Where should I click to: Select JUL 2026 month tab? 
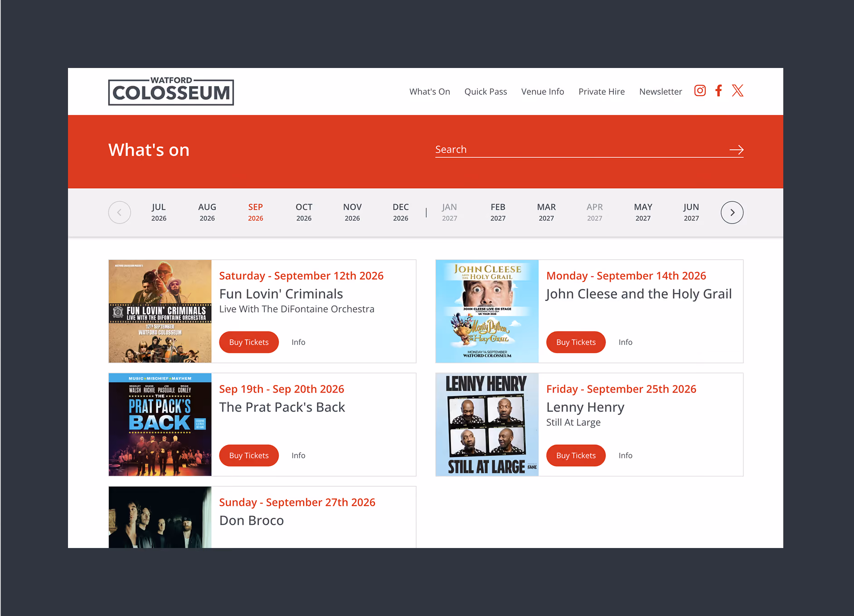pos(159,212)
